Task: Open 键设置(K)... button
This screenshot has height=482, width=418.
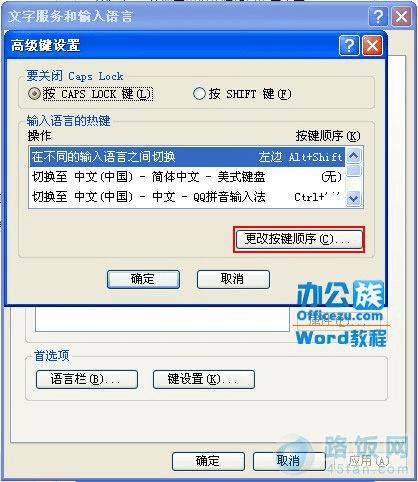Action: (204, 379)
